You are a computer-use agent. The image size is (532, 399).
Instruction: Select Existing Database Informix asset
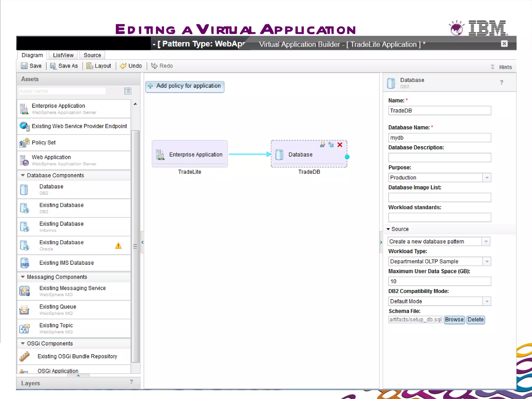74,227
